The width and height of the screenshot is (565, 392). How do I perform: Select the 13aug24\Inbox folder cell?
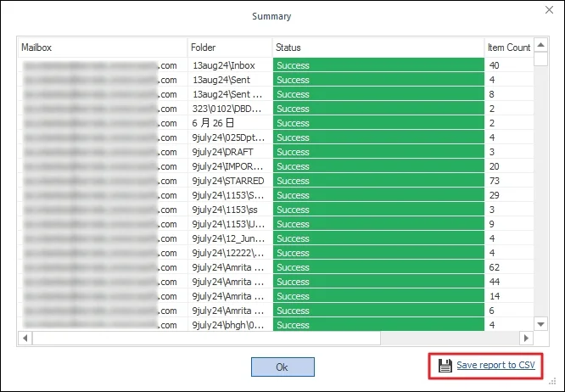point(230,65)
